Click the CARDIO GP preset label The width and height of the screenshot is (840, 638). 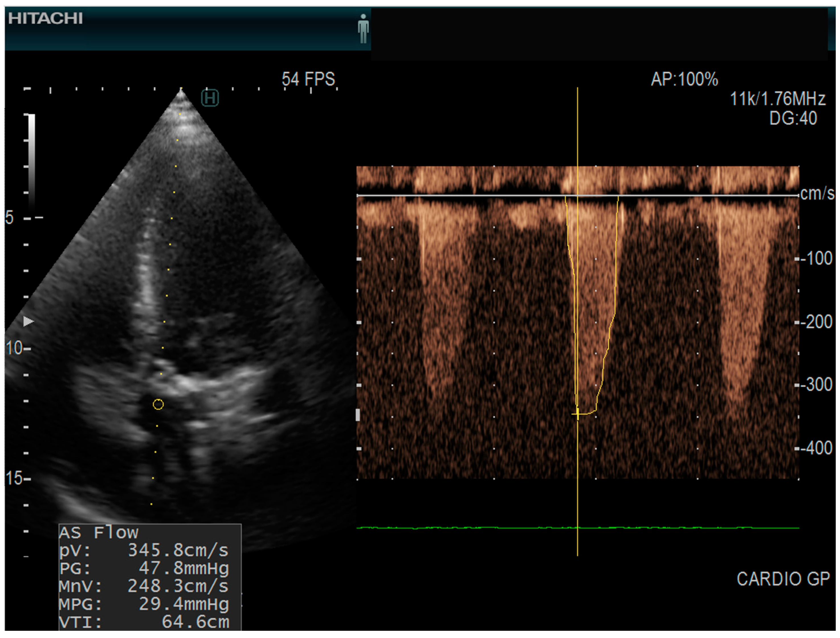coord(783,579)
